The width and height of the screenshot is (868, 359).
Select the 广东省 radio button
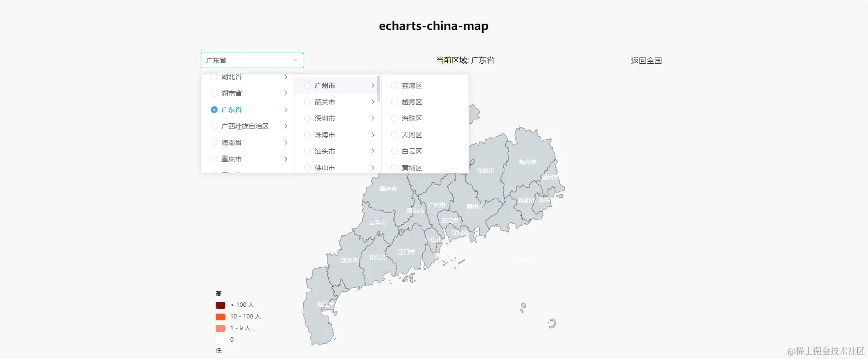click(214, 110)
